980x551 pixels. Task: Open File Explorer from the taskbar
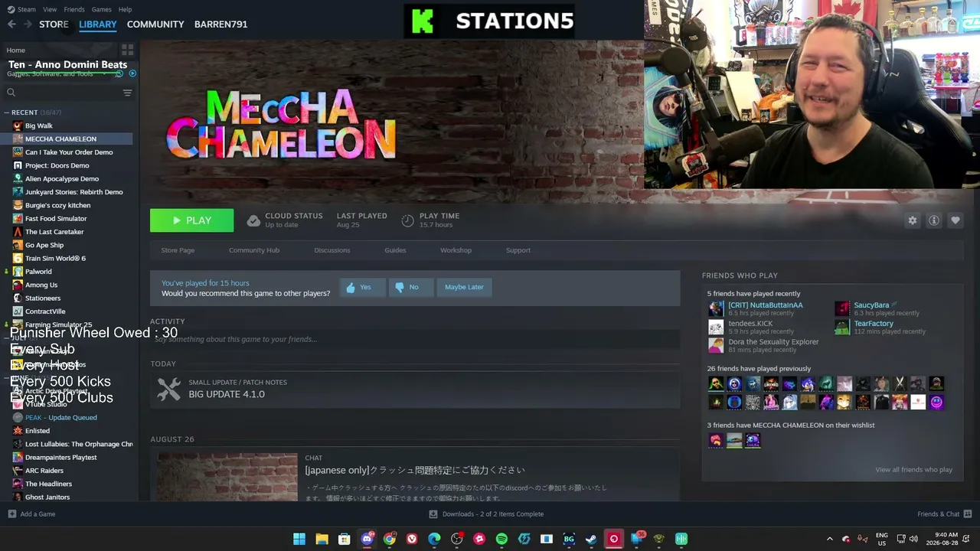pos(322,539)
